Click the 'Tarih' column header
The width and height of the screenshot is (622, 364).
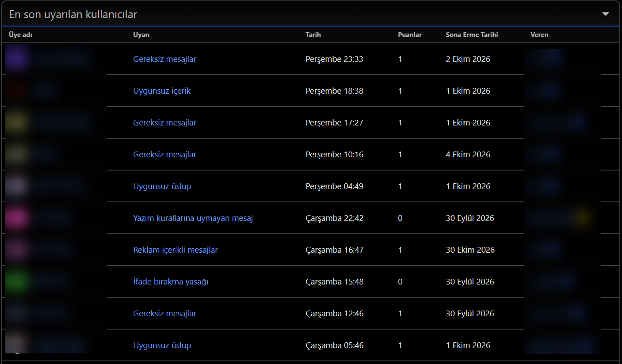[x=313, y=35]
